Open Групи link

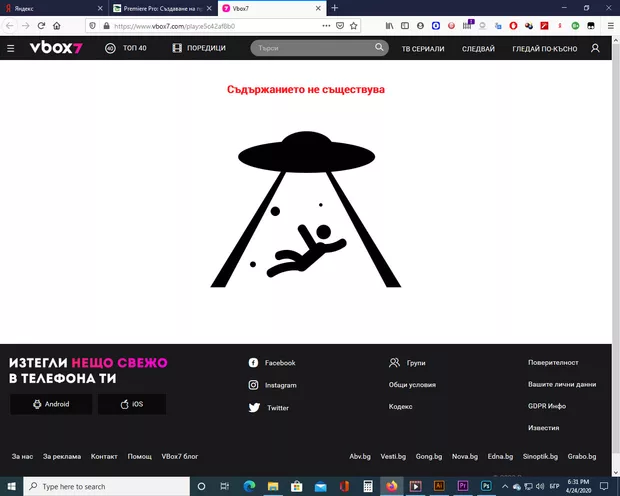click(407, 363)
